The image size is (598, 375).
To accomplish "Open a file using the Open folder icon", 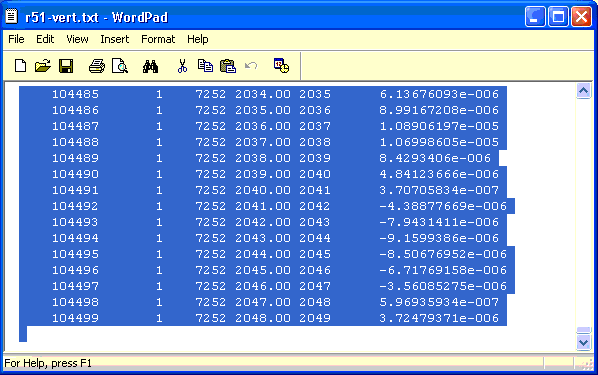I will tap(43, 66).
